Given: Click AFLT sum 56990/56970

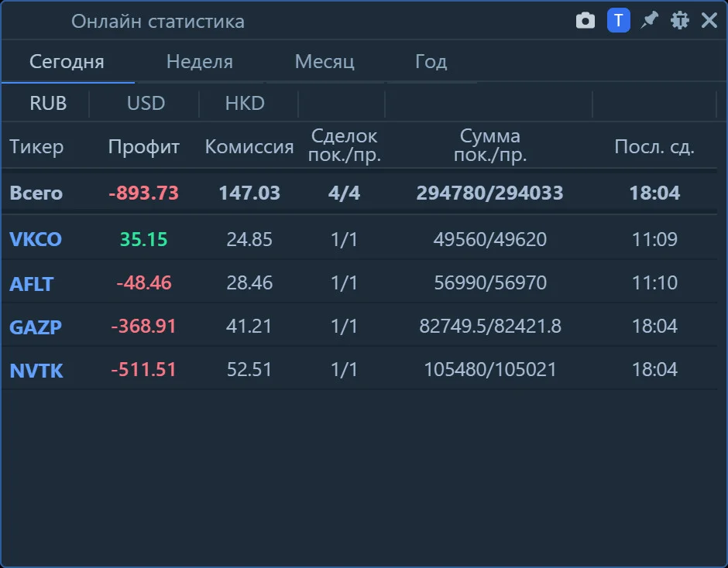Looking at the screenshot, I should [x=490, y=282].
